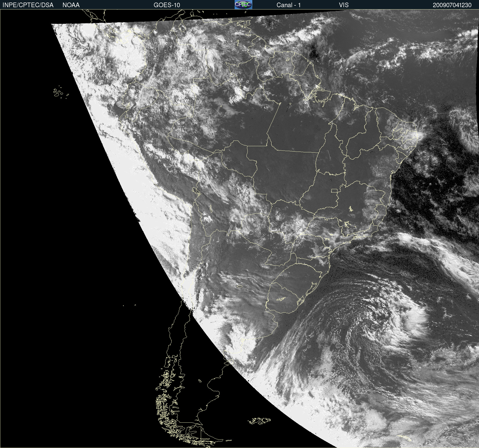The image size is (479, 448).
Task: Click the INPE/CPTEC/DSA header text
Action: click(x=28, y=5)
